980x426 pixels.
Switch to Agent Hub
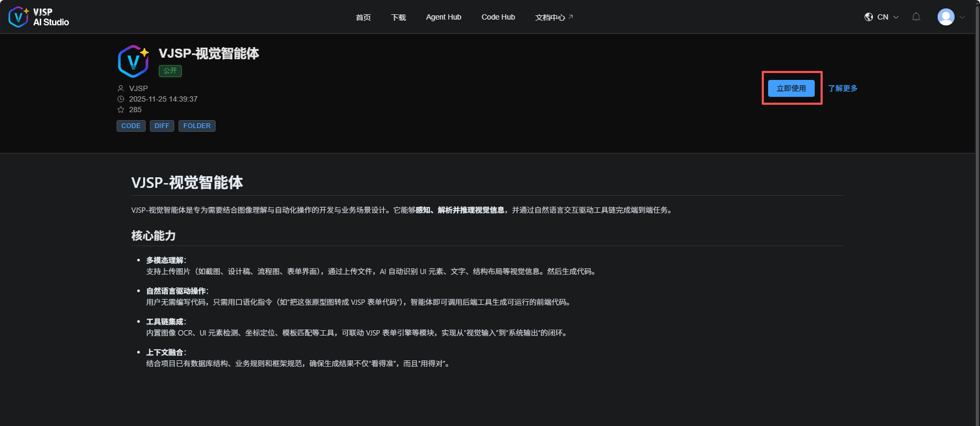[x=443, y=17]
